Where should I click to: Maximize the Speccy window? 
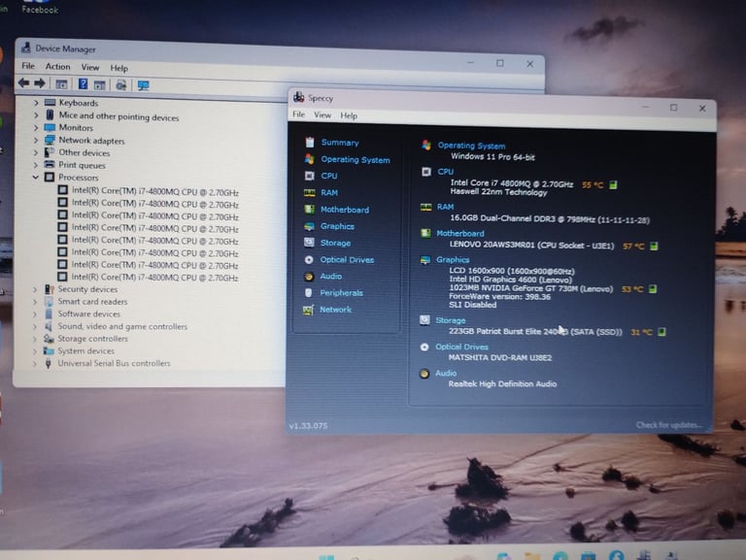(673, 108)
